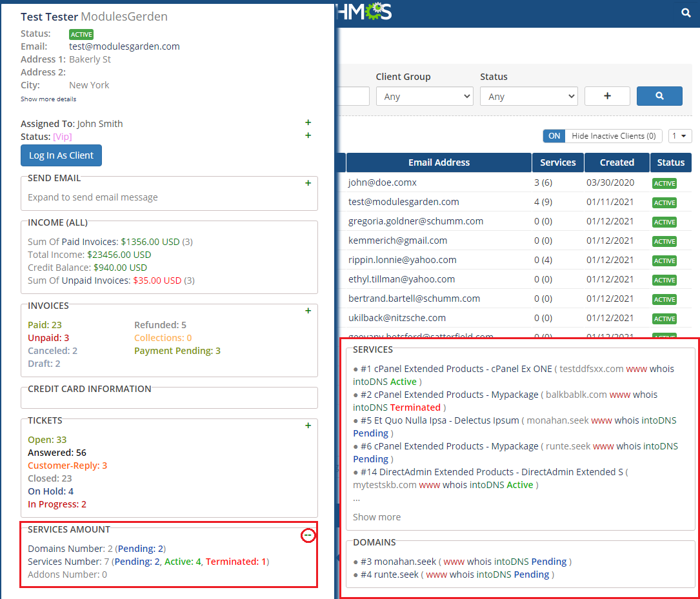Click Collections: 0 invoices count
The width and height of the screenshot is (700, 599).
click(163, 338)
